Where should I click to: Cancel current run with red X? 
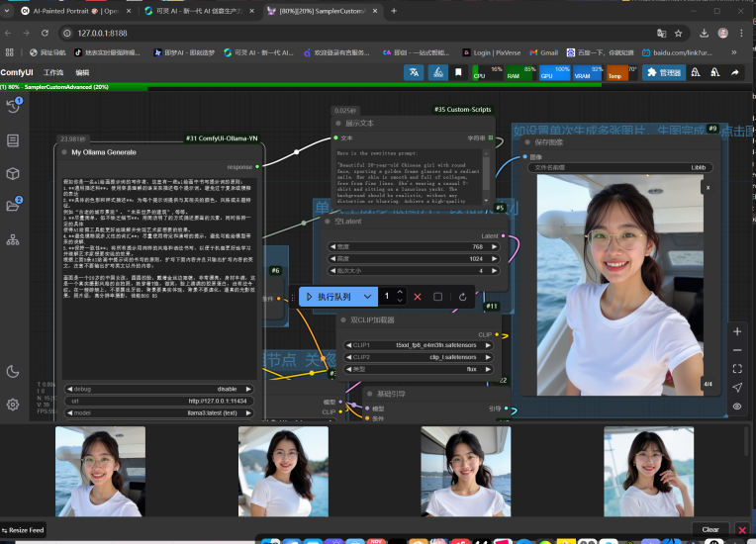coord(418,297)
